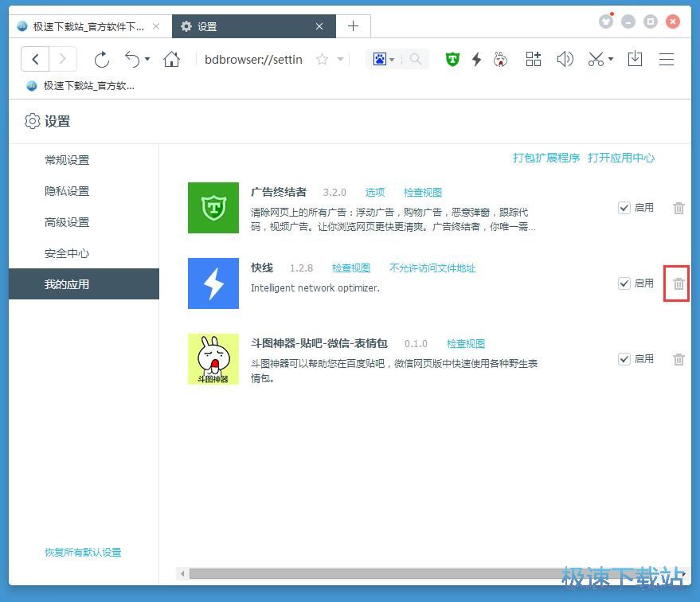Open the 极速下载站 bookmark in bookmarks bar
This screenshot has height=602, width=700.
80,86
